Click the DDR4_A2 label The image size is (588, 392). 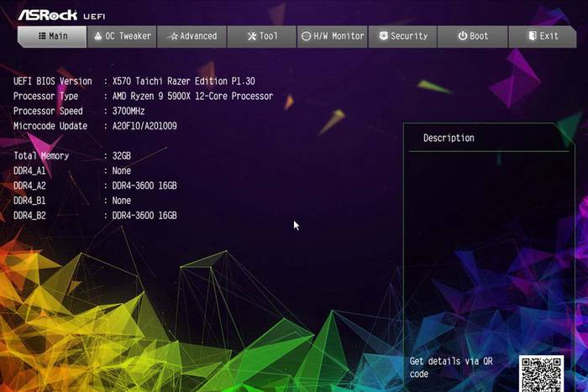(29, 186)
